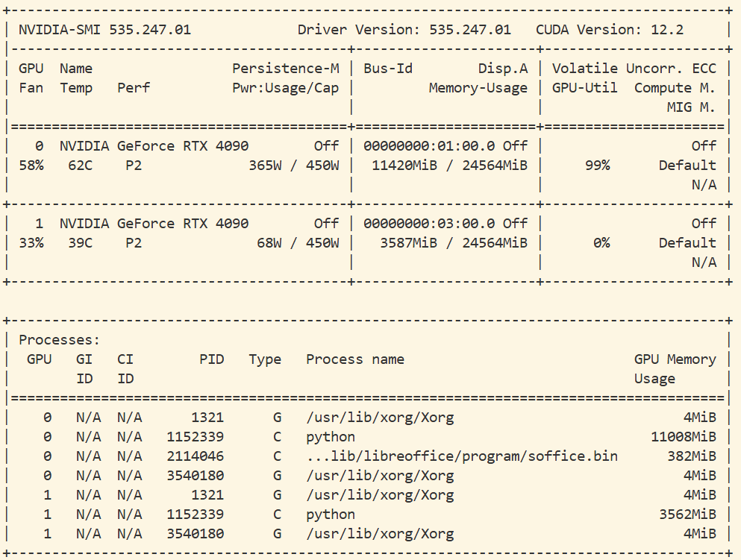Click the 11008MiB python process memory
Image resolution: width=741 pixels, height=560 pixels.
pos(683,437)
